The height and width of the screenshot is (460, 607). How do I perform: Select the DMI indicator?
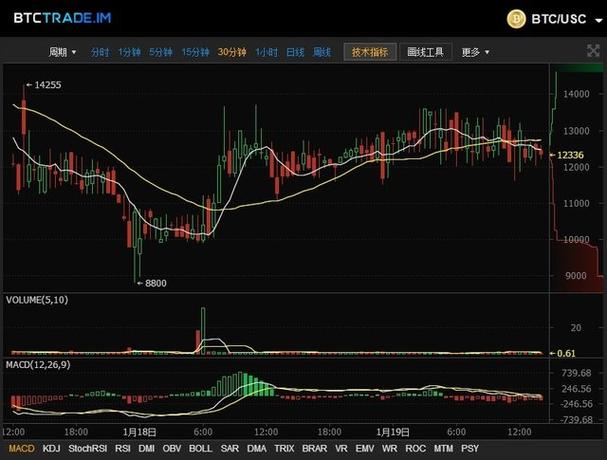(146, 448)
